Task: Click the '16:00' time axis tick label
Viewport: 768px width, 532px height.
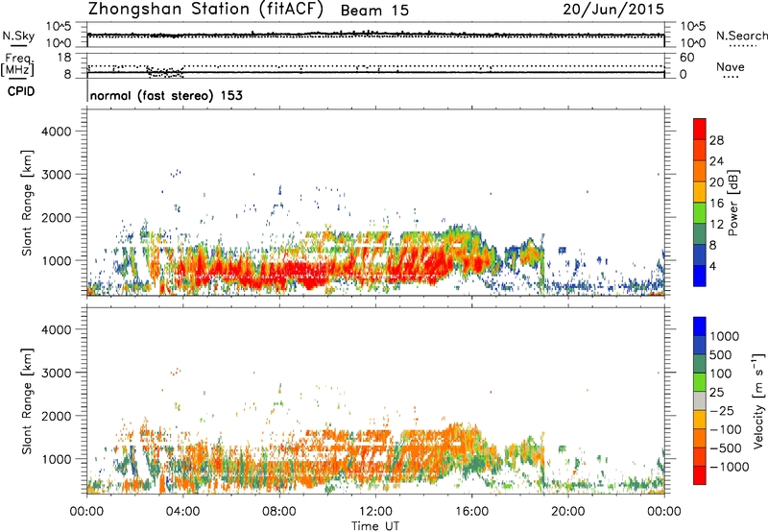Action: click(x=471, y=512)
